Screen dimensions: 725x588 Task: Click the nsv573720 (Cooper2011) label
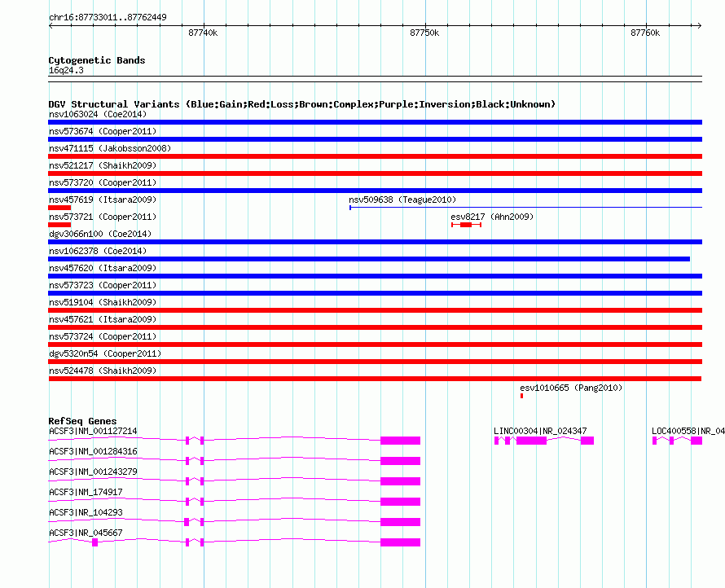coord(103,182)
